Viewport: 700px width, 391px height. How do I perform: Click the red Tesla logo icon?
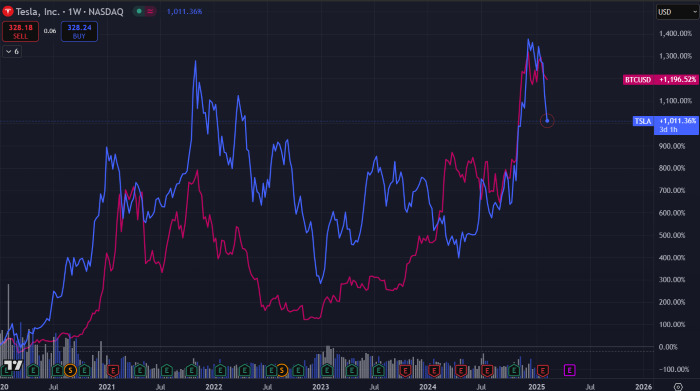tap(8, 12)
